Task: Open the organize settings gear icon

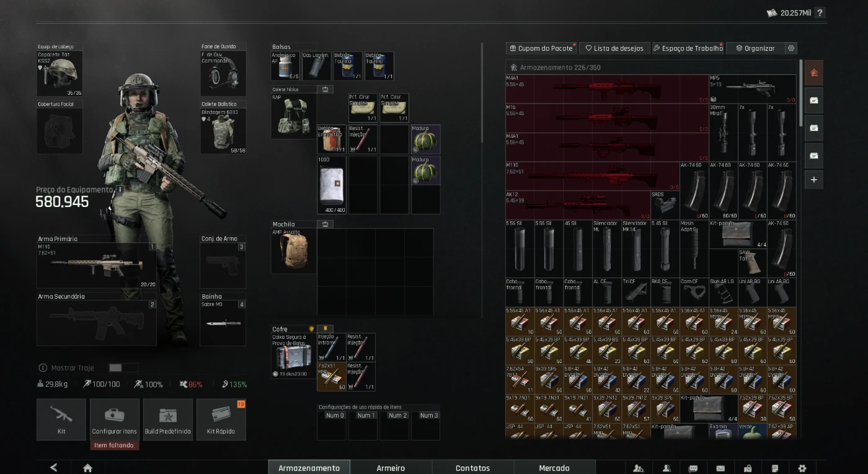Action: pos(790,48)
